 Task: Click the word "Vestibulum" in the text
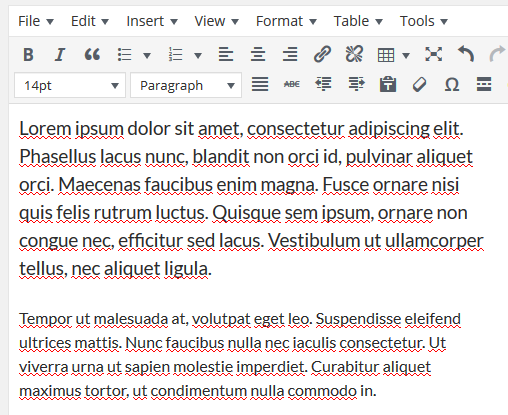(314, 241)
